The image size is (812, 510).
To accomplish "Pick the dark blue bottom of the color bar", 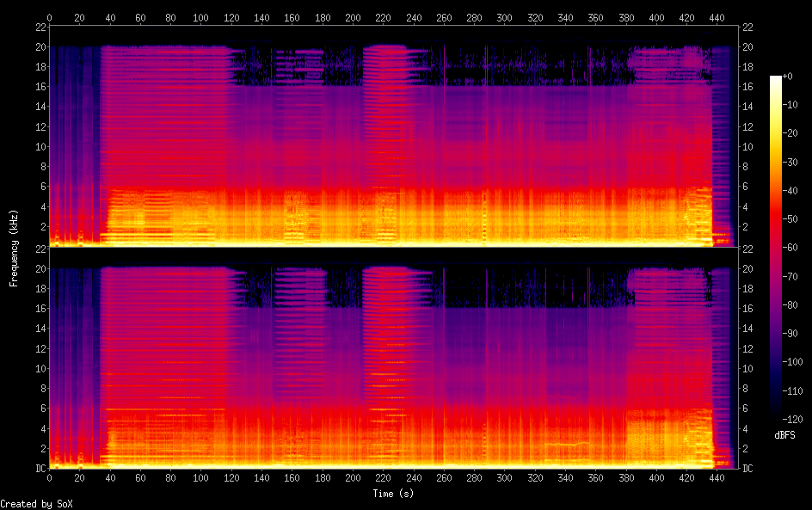I will pyautogui.click(x=776, y=418).
